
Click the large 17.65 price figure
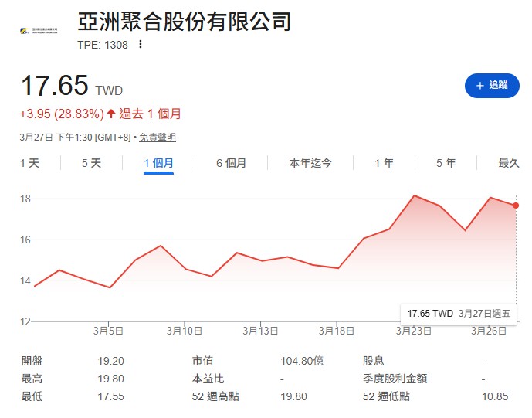point(55,85)
